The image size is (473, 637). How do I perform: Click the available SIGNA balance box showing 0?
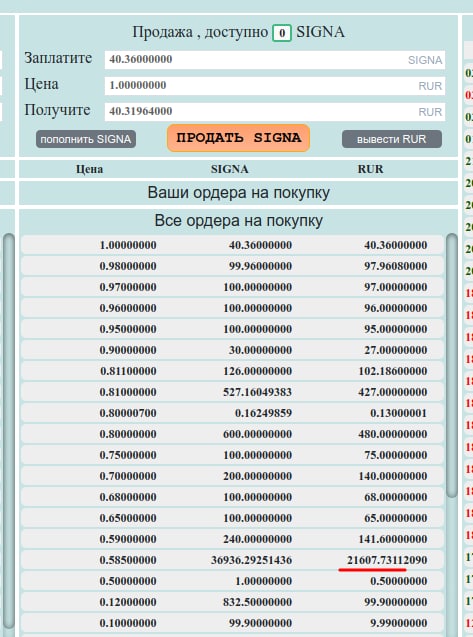(282, 33)
